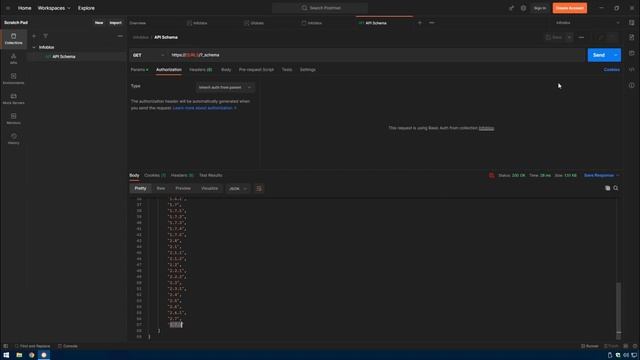Screen dimensions: 640x360
Task: Click the request URL field
Action: 376,55
